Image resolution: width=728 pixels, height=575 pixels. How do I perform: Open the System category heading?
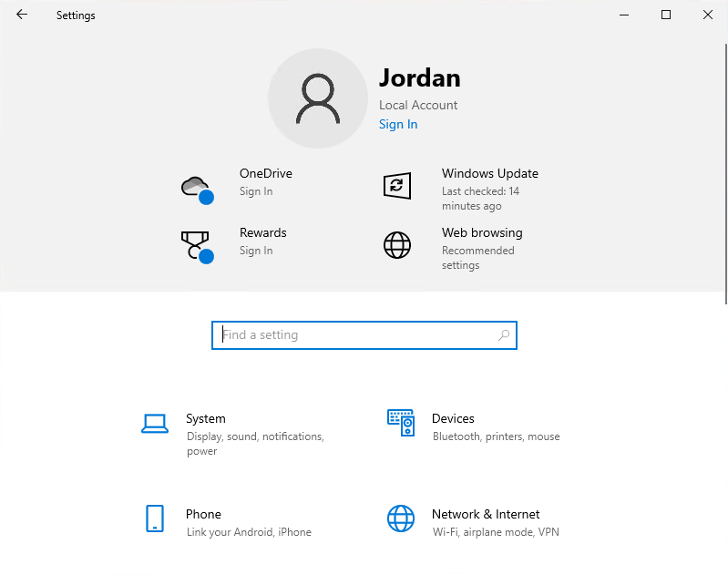click(x=206, y=419)
